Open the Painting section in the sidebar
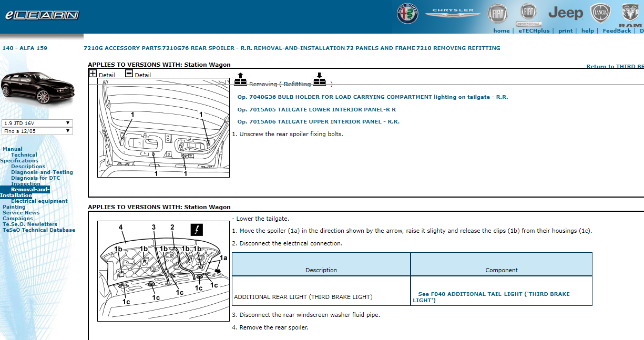Screen dimensions: 644x340 click(x=14, y=207)
